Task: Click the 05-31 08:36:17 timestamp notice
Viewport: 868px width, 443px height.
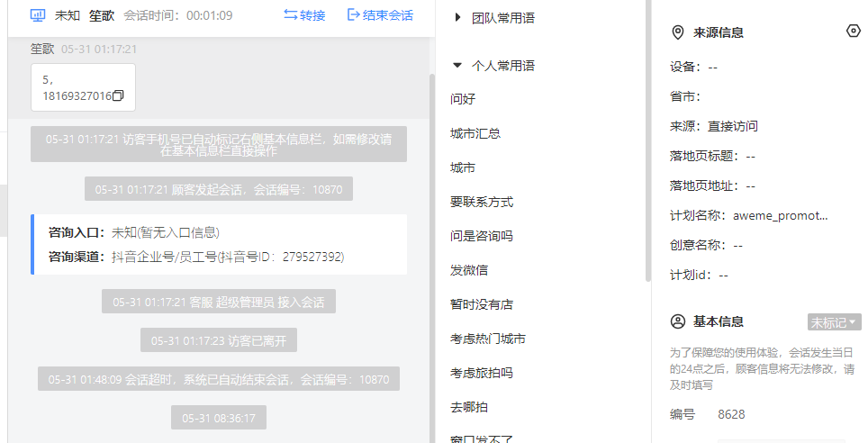Action: coord(219,418)
